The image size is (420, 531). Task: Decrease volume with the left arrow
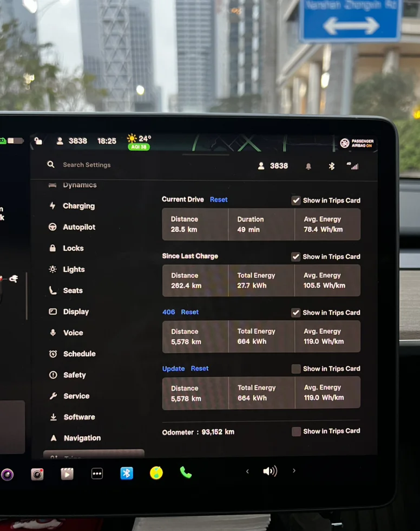point(247,471)
